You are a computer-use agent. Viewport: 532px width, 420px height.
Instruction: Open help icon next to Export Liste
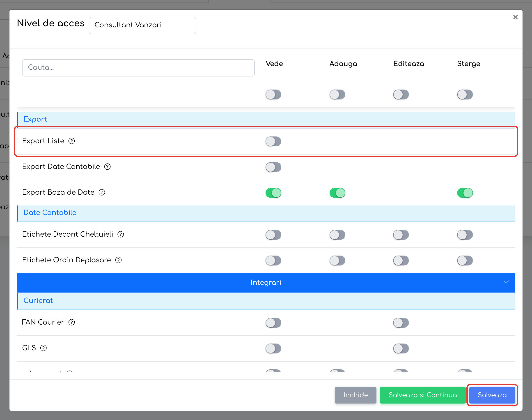click(71, 141)
